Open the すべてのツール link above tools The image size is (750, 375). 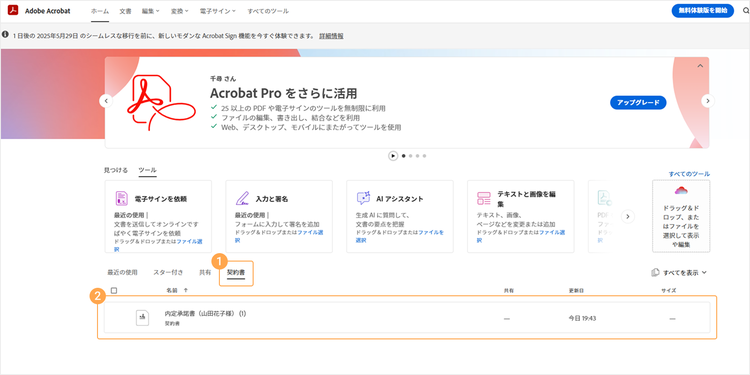coord(689,174)
